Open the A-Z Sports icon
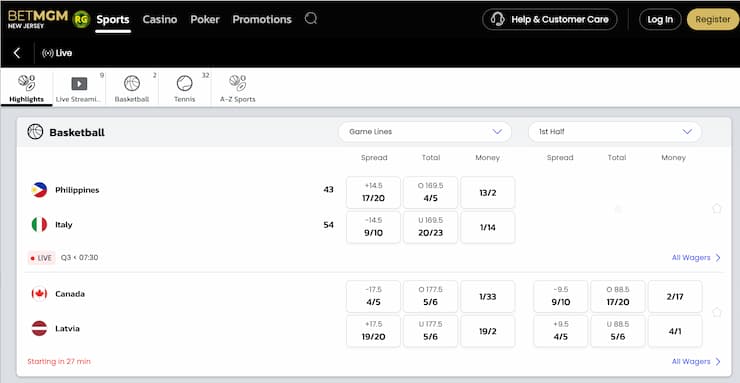The height and width of the screenshot is (383, 740). tap(237, 83)
